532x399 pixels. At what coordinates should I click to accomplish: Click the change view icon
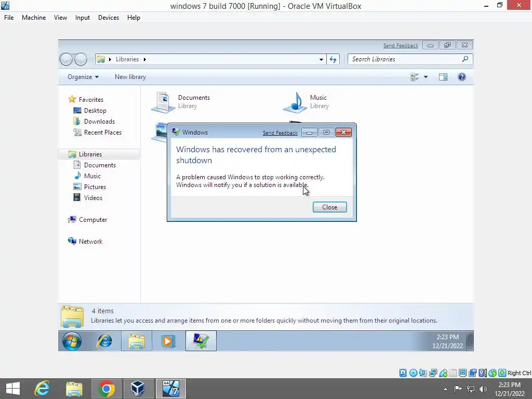(x=415, y=77)
